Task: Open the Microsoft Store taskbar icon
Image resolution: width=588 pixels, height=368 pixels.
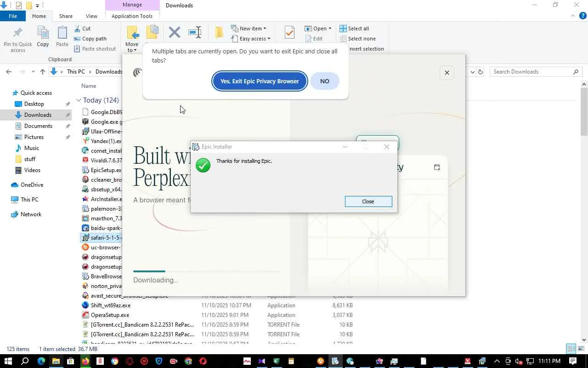Action: click(x=71, y=361)
